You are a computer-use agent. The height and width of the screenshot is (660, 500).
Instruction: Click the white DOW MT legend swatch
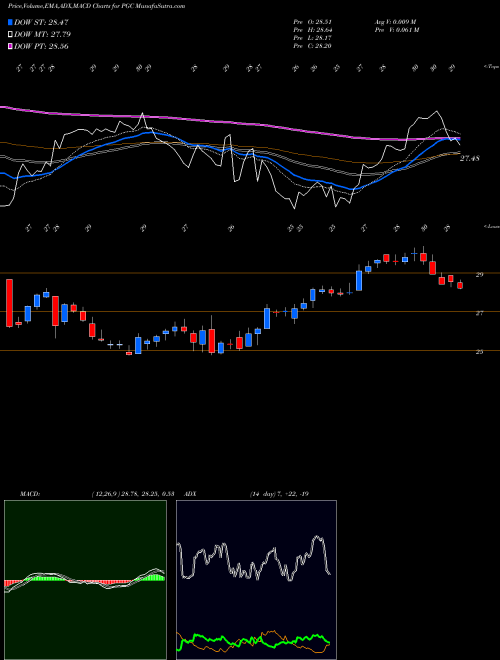point(11,34)
